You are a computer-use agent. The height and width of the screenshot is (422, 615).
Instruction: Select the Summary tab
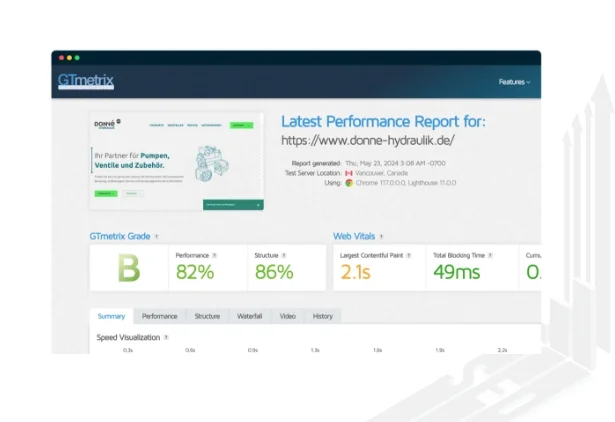(111, 316)
